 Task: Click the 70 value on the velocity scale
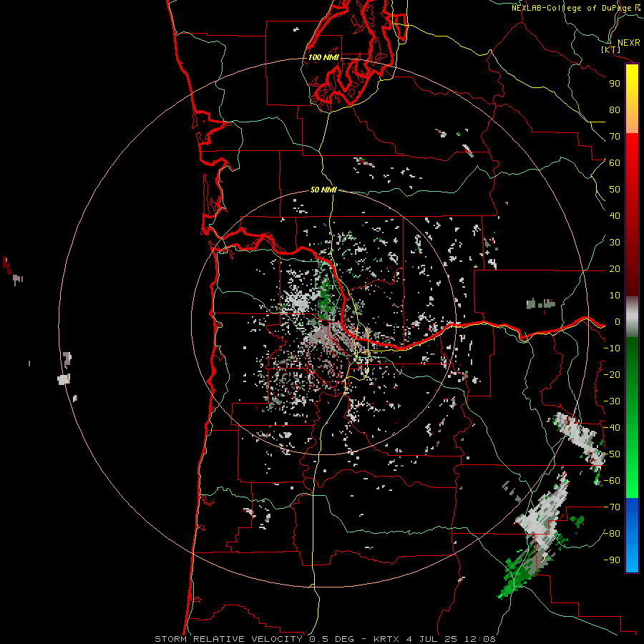pyautogui.click(x=615, y=137)
